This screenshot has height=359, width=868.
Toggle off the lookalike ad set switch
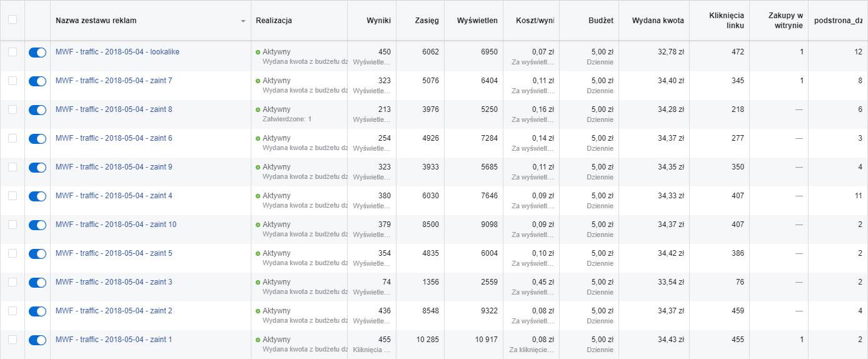coord(38,53)
